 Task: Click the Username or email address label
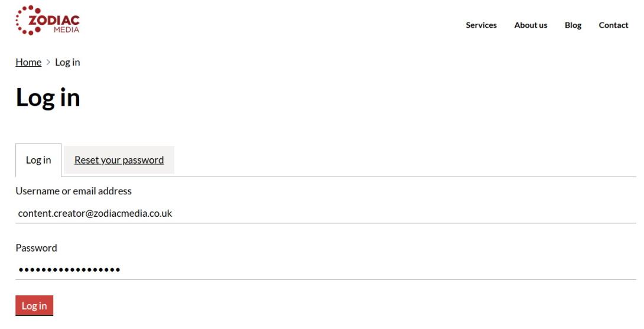[x=73, y=191]
